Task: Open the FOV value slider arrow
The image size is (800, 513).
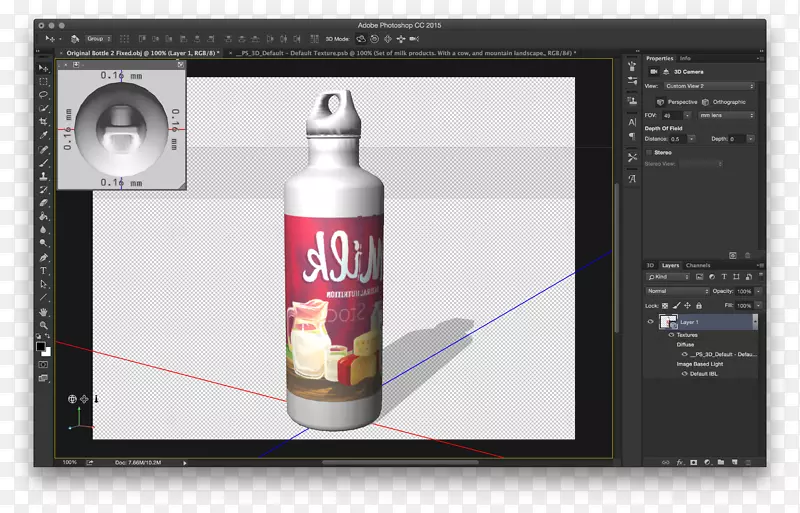Action: [687, 115]
